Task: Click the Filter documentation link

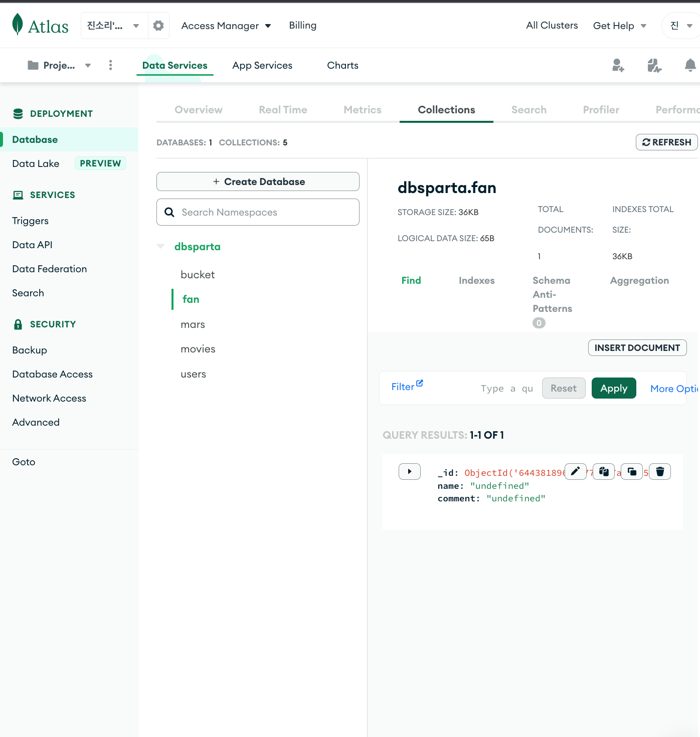Action: click(x=407, y=386)
